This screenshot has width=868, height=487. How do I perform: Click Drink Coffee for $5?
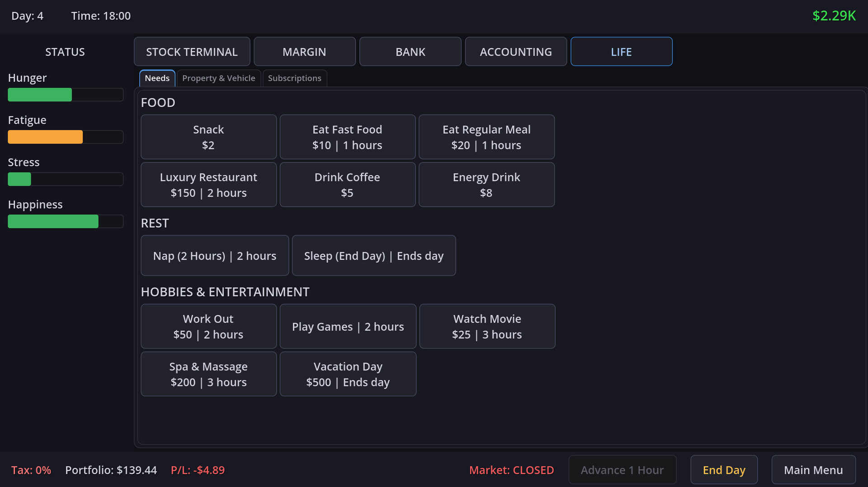coord(347,185)
